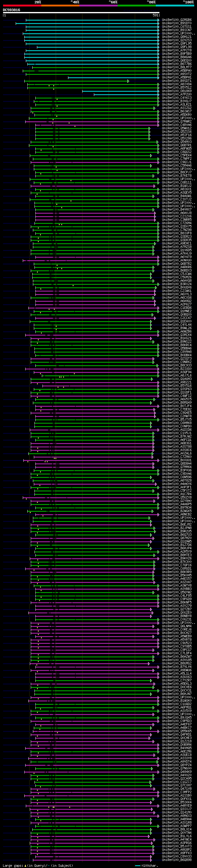Open hit UniRef100_B9SDT0

pyautogui.click(x=177, y=23)
